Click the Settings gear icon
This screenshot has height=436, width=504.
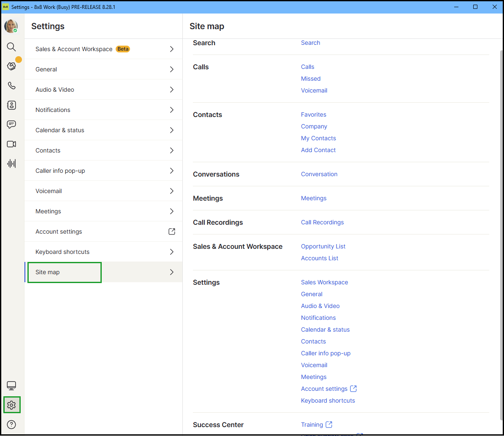click(11, 405)
